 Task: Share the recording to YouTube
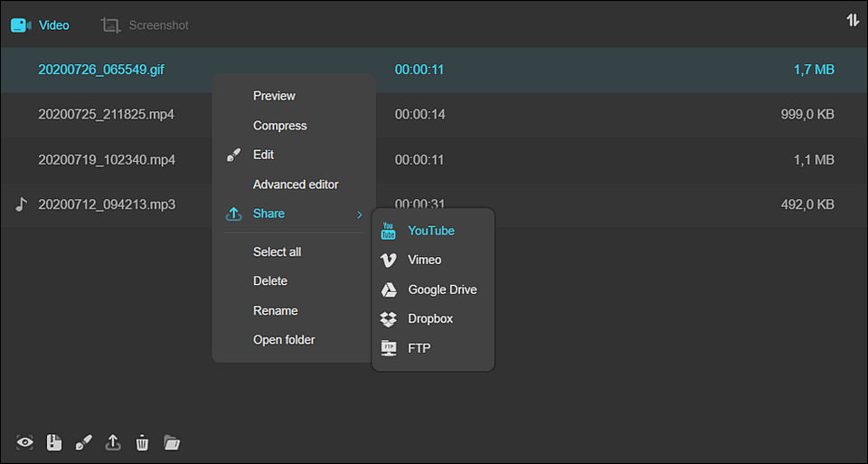tap(431, 231)
